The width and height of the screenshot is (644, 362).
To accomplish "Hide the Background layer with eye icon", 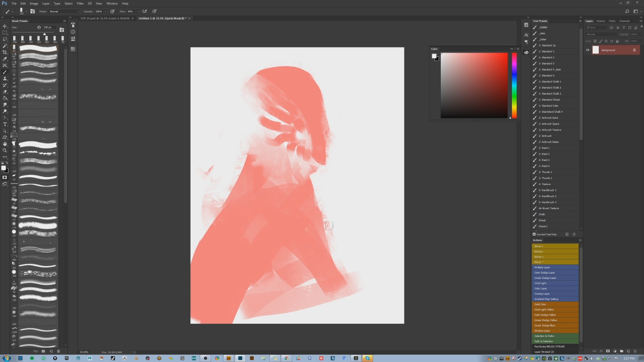I will click(x=588, y=50).
